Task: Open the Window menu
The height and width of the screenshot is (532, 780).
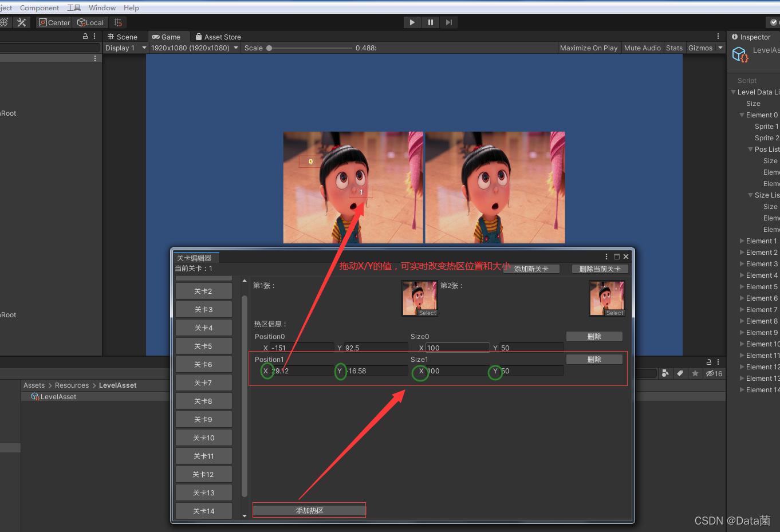Action: point(102,7)
